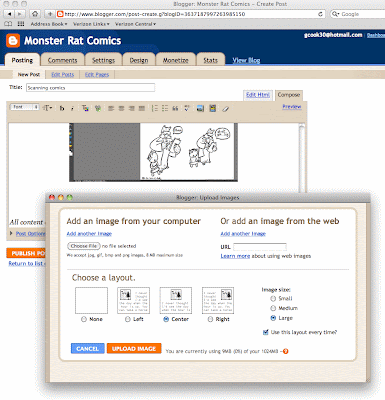Open the Address Book bookmarks dropdown
Screen dimensions: 385x400
point(49,24)
